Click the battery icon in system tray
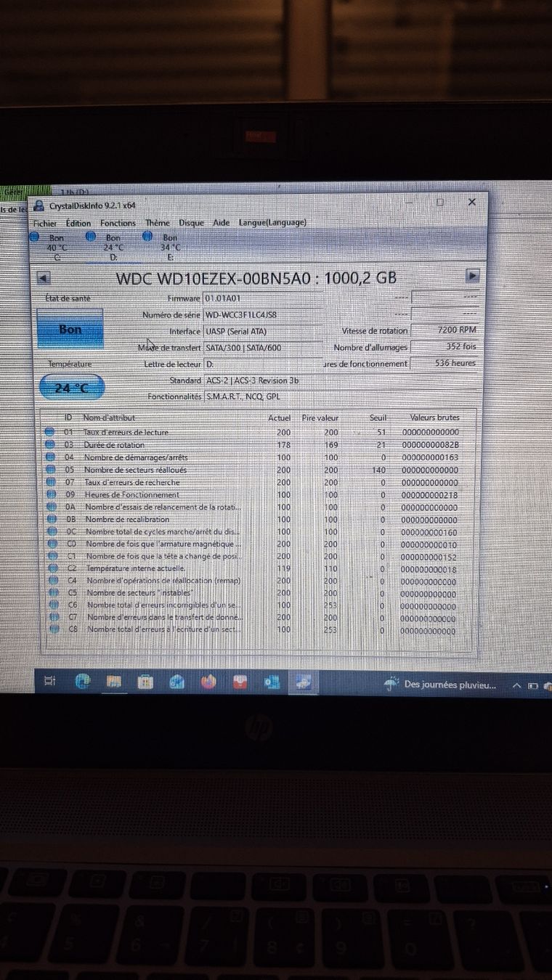 tap(533, 685)
